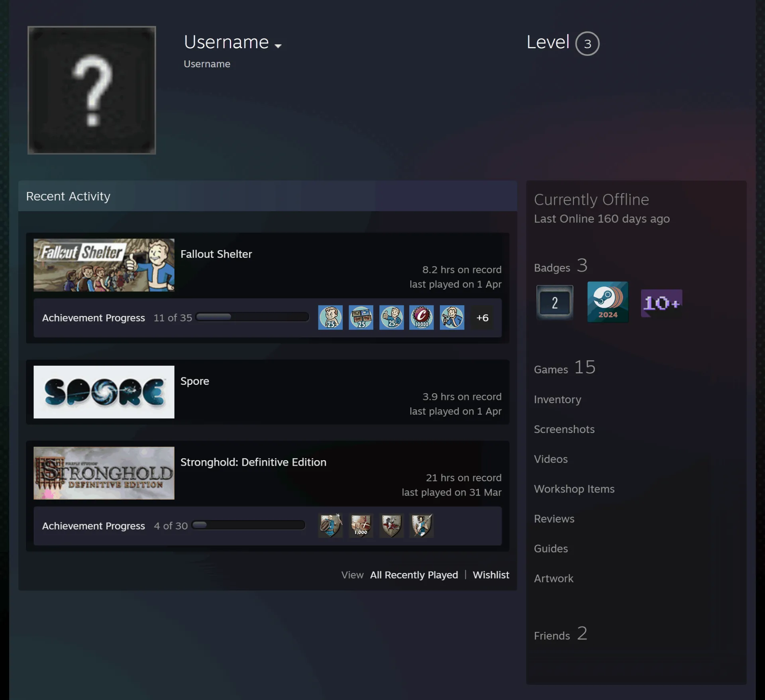The height and width of the screenshot is (700, 765).
Task: Click the Fallout Shelter title link
Action: 216,254
